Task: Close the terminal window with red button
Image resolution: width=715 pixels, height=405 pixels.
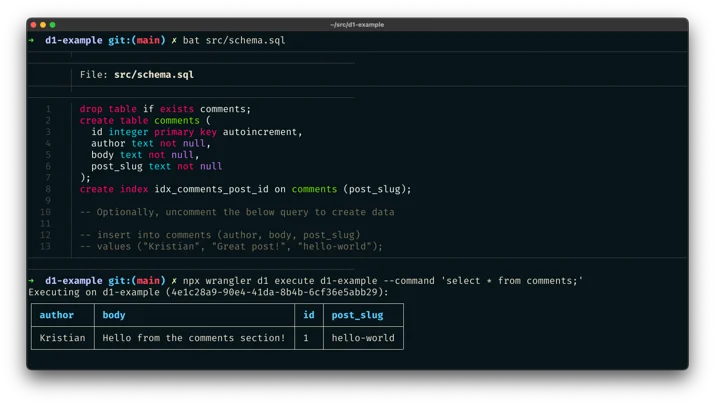Action: pyautogui.click(x=33, y=25)
